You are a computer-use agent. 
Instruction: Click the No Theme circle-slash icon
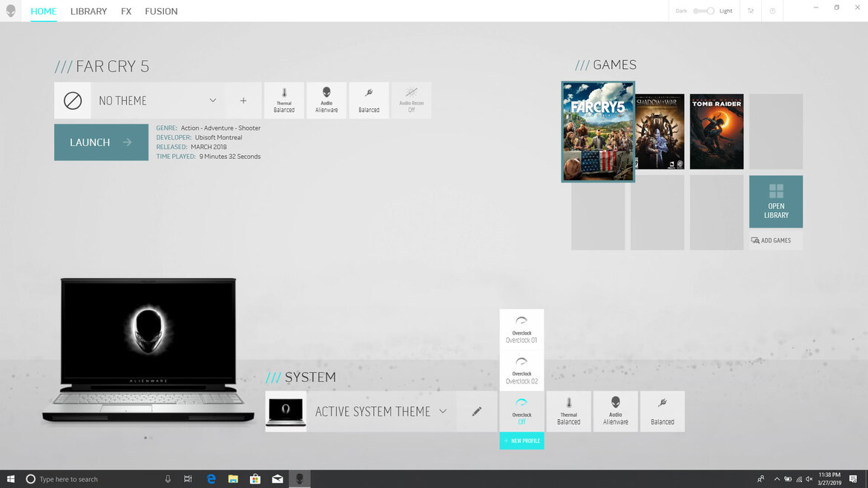point(73,101)
